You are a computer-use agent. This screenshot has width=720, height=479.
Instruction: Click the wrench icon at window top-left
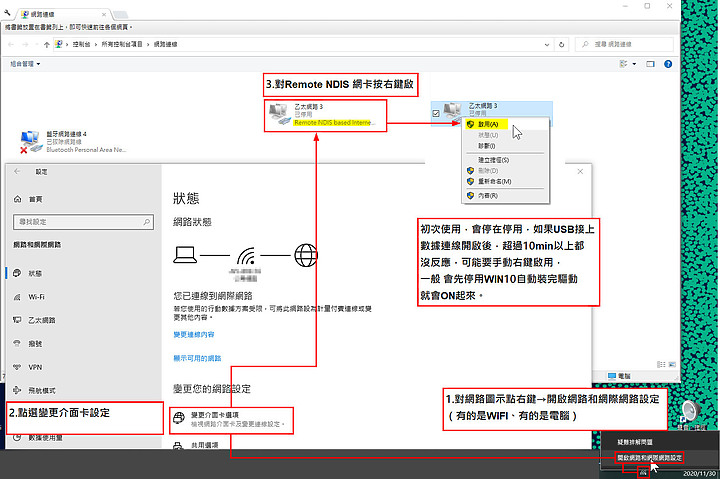pyautogui.click(x=7, y=13)
